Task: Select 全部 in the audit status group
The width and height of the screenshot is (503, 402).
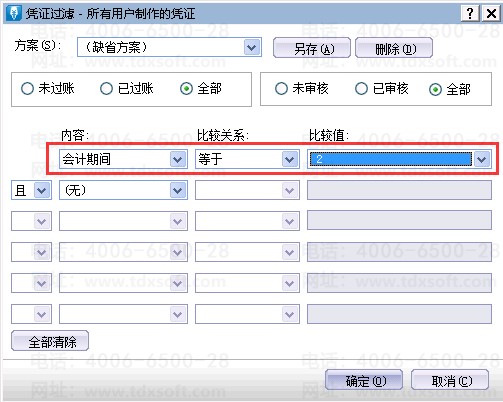Action: 435,89
